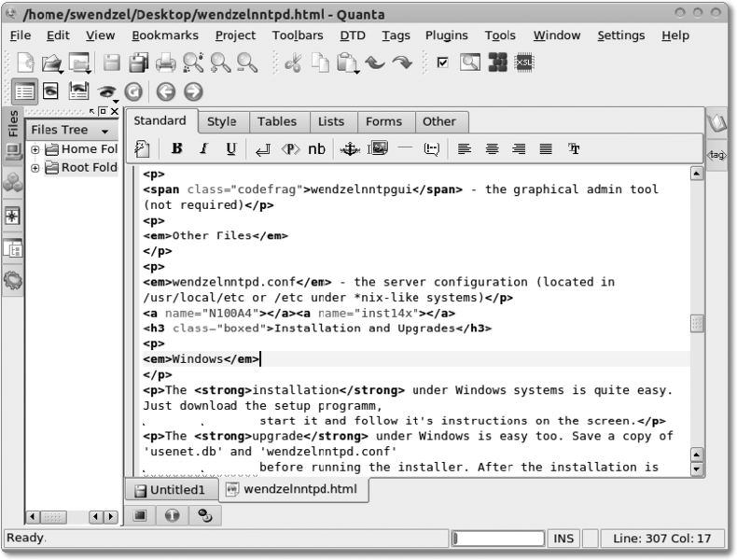
Task: Apply bold tag from Standard toolbar
Action: coord(177,148)
